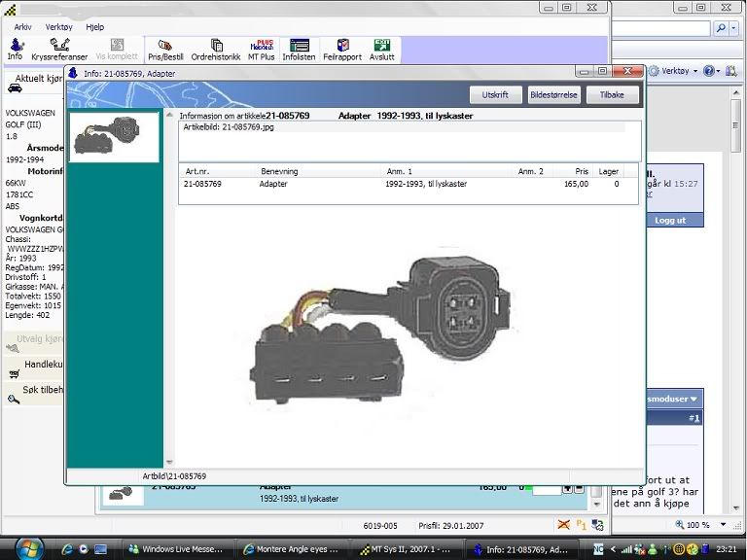747x560 pixels.
Task: Open the Hjelp menu
Action: (x=94, y=27)
